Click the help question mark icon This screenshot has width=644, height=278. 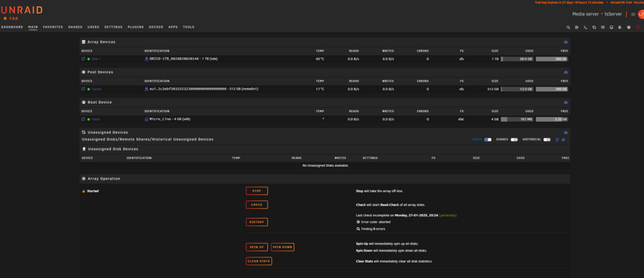click(629, 27)
